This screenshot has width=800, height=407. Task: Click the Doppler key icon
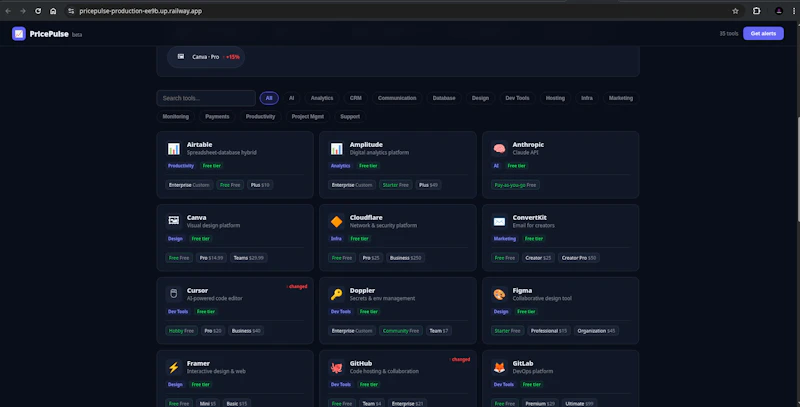(336, 294)
